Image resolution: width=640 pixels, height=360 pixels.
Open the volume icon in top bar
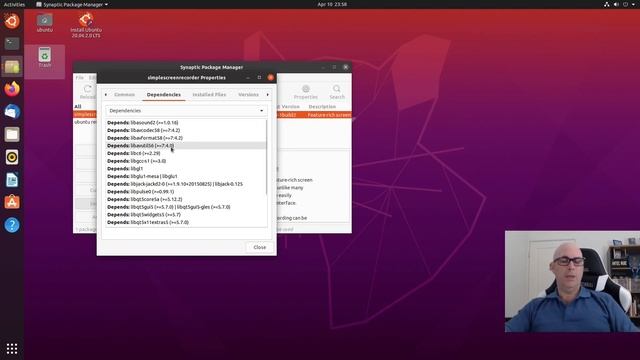click(616, 4)
